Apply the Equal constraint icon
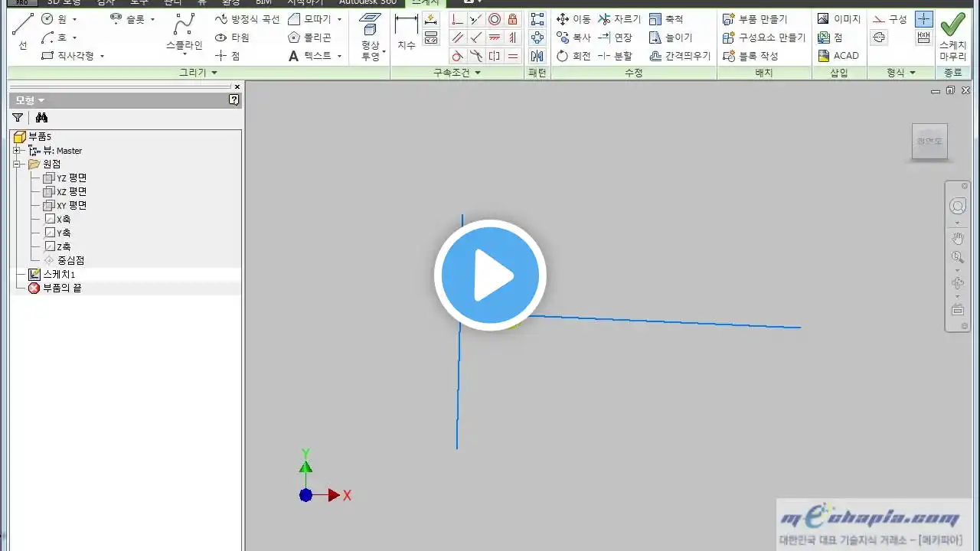The width and height of the screenshot is (980, 551). 513,56
